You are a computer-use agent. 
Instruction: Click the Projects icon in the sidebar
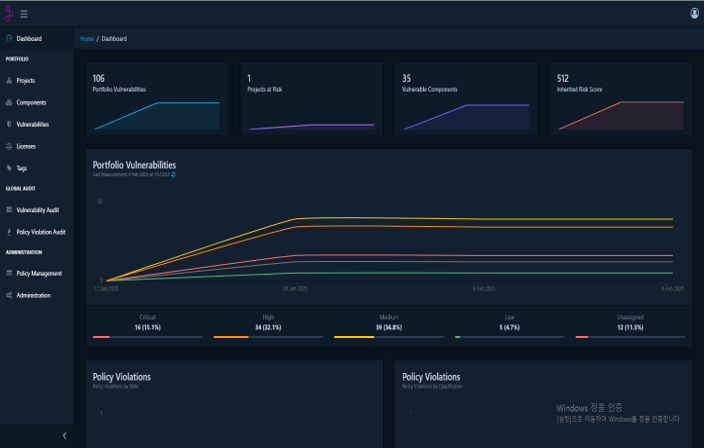tap(9, 80)
